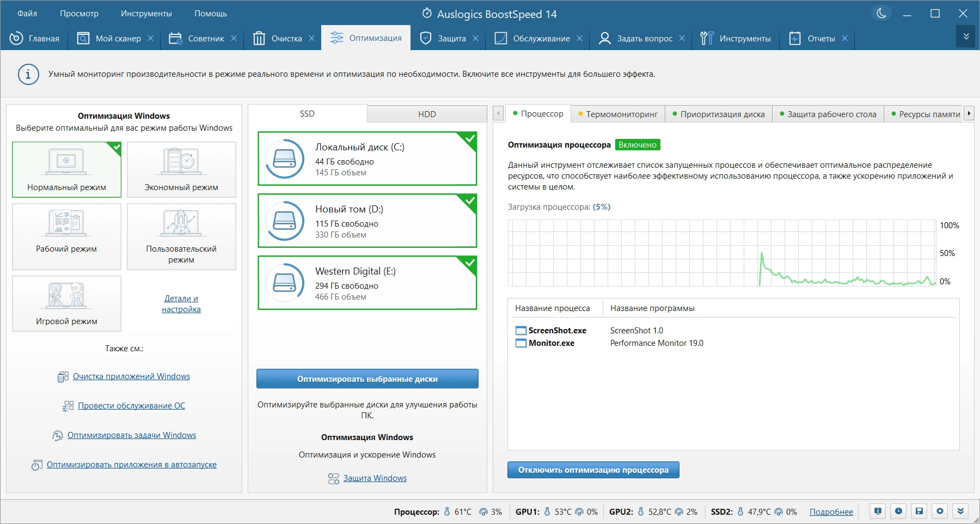The width and height of the screenshot is (980, 524).
Task: Deselect the Western Digital (E:) drive
Action: click(x=367, y=283)
